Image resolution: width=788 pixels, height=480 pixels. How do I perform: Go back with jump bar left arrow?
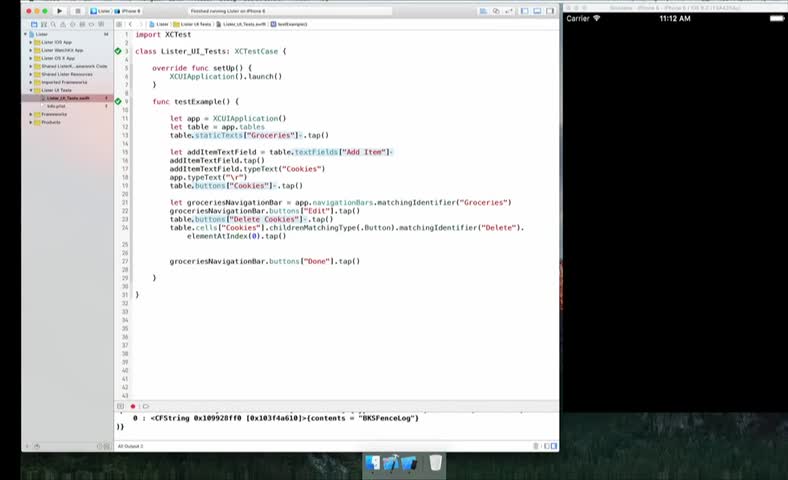click(x=130, y=24)
